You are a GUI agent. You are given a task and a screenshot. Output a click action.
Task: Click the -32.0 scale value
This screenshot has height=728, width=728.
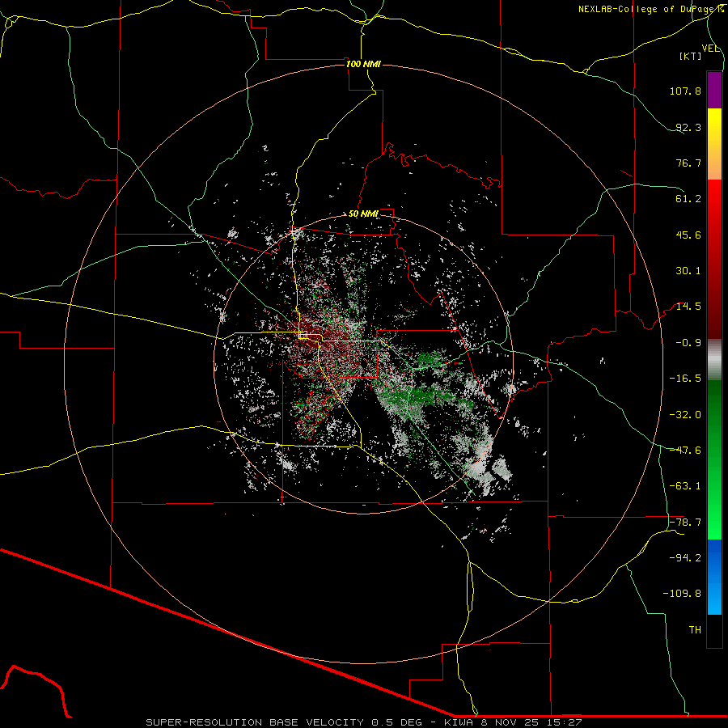click(685, 415)
